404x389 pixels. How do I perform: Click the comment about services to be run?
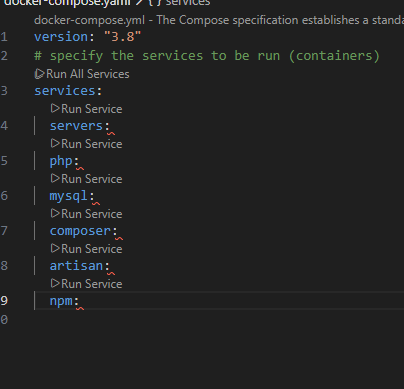pyautogui.click(x=207, y=56)
